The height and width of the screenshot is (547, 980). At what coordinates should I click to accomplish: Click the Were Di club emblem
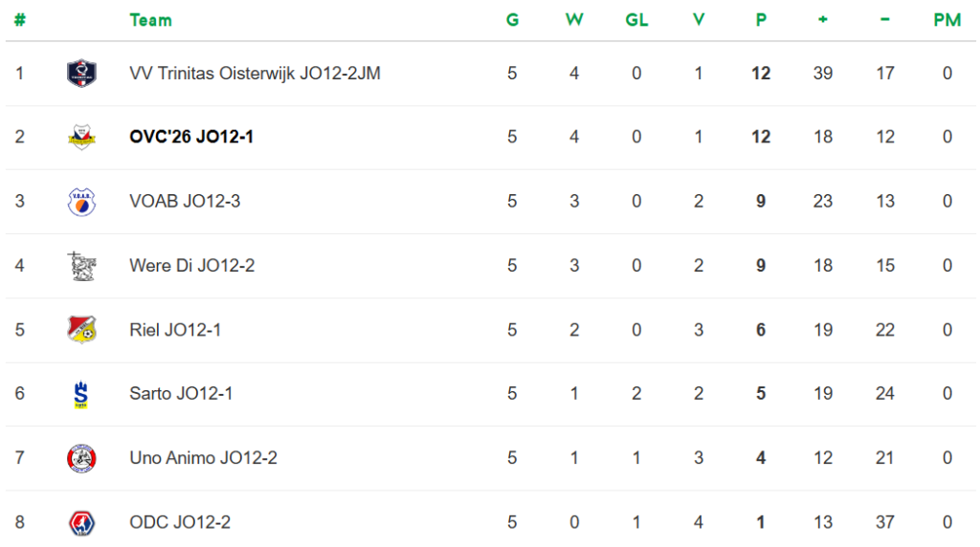click(81, 266)
